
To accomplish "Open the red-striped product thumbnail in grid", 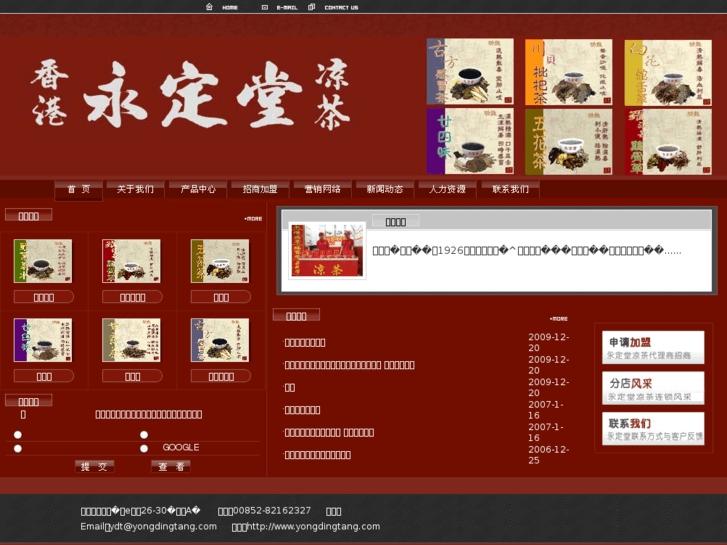I will [x=131, y=261].
